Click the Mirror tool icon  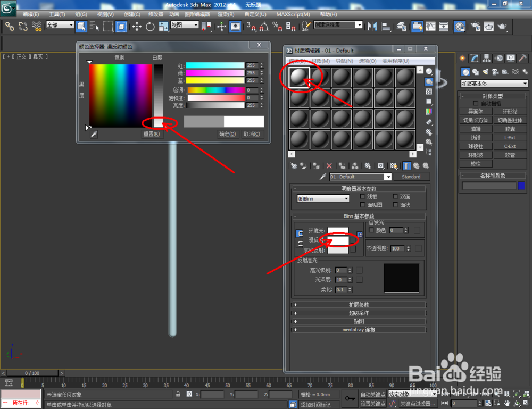pyautogui.click(x=372, y=27)
